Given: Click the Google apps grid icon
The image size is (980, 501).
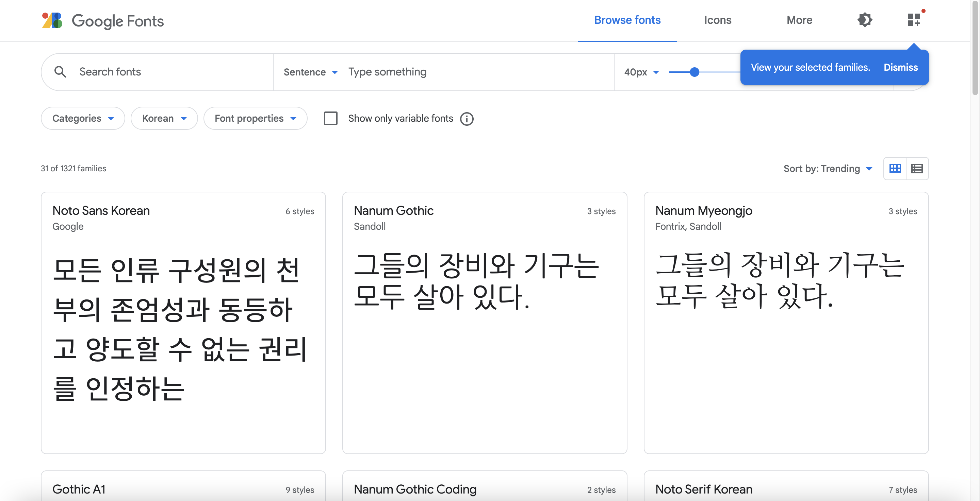Looking at the screenshot, I should tap(914, 20).
